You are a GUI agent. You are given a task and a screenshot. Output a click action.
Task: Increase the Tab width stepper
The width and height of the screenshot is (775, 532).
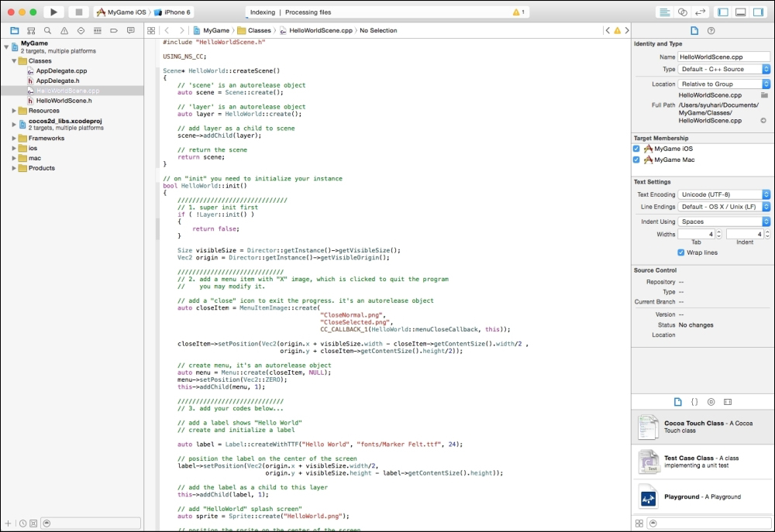pos(718,231)
